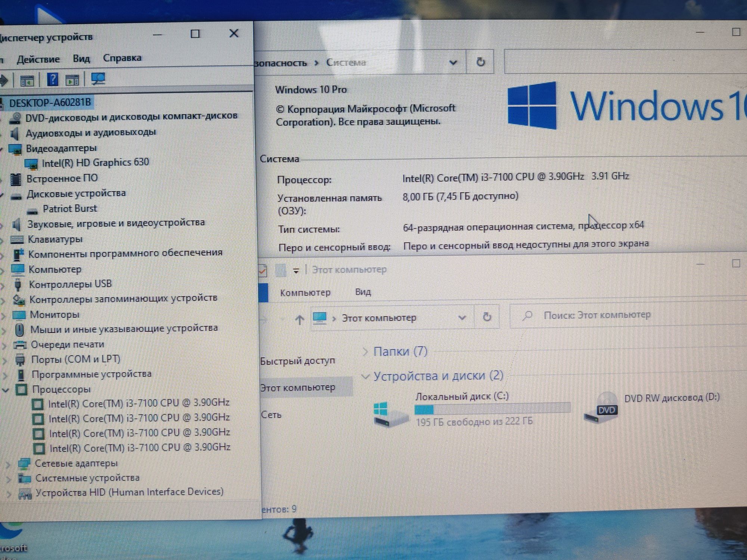747x560 pixels.
Task: Click the blue File tab in Explorer
Action: click(x=263, y=293)
